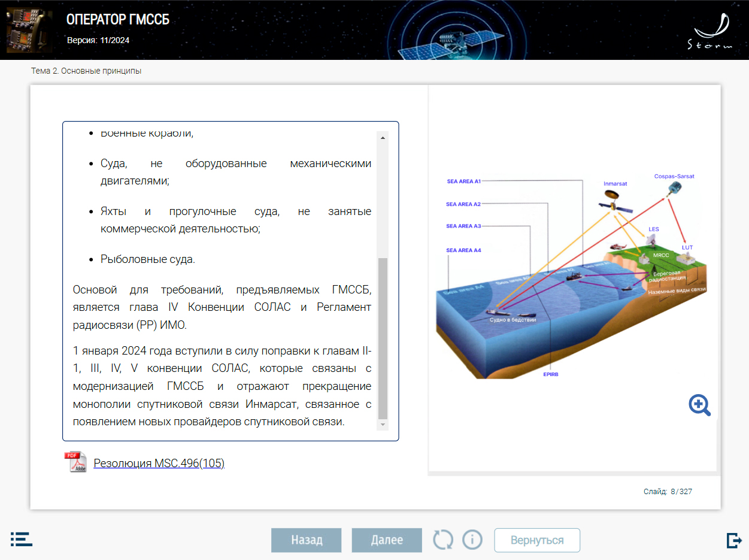Click the scrollbar down arrow
The width and height of the screenshot is (749, 560).
pyautogui.click(x=383, y=425)
